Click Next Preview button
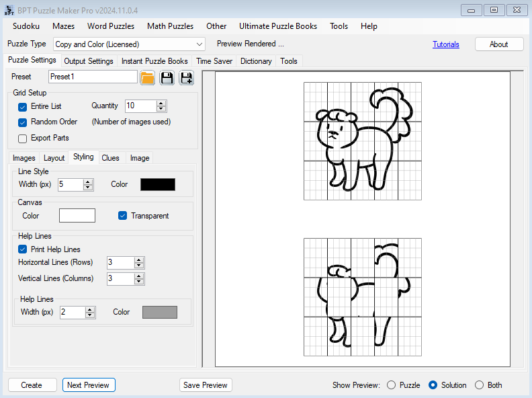The image size is (532, 398). 88,385
